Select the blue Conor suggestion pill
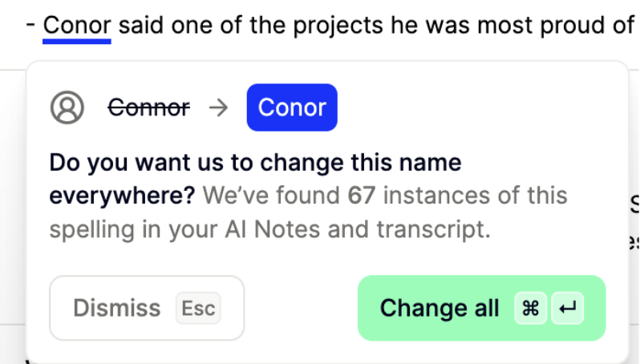This screenshot has height=364, width=640. coord(292,107)
